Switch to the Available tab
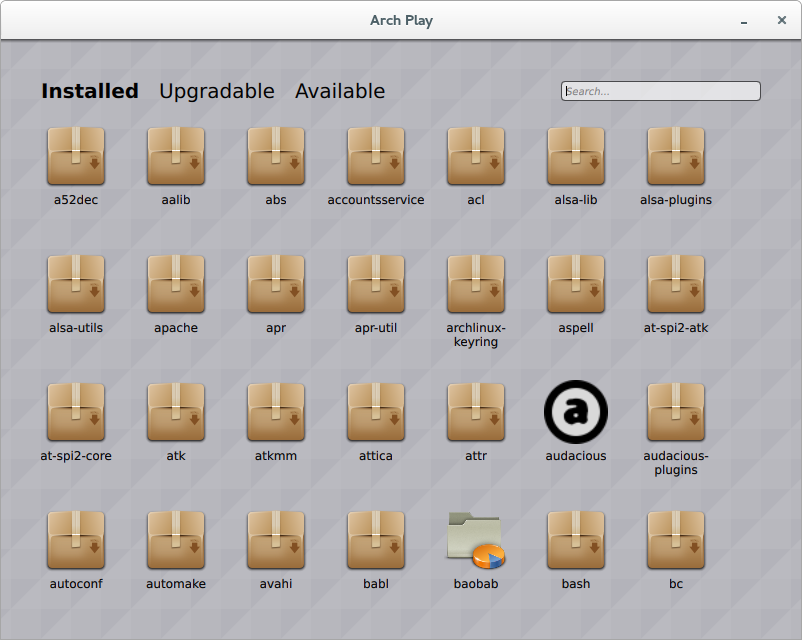The width and height of the screenshot is (802, 640). coord(340,91)
